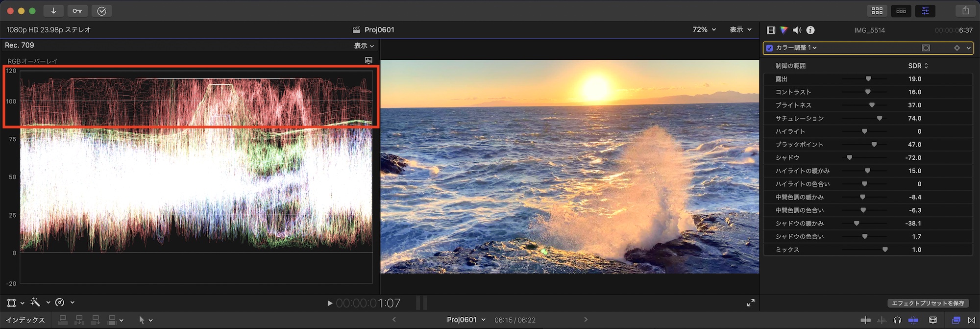The height and width of the screenshot is (329, 980).
Task: Open the Color inspector tab
Action: click(784, 30)
